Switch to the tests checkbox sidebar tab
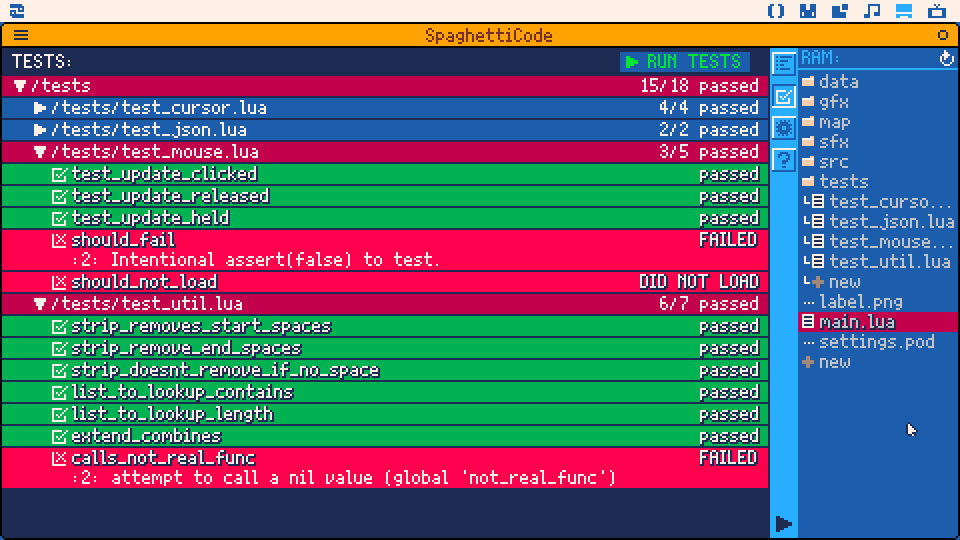Screen dimensions: 960x540 (x=784, y=97)
